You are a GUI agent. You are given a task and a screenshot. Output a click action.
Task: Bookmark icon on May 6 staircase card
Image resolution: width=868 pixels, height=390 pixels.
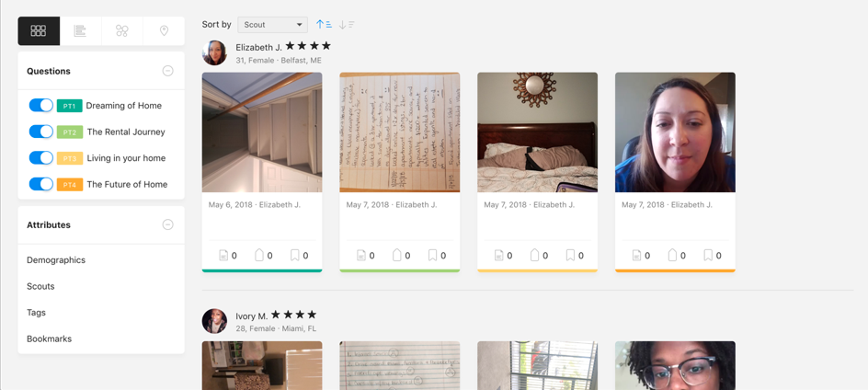pos(295,255)
